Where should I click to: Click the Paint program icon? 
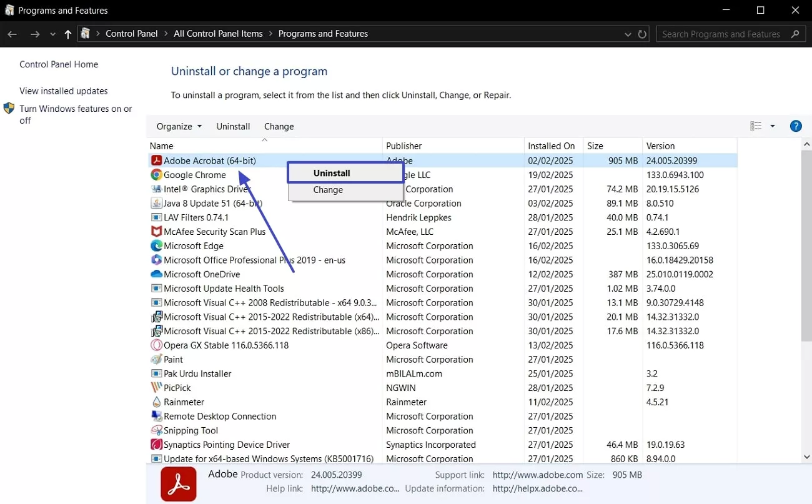click(156, 360)
